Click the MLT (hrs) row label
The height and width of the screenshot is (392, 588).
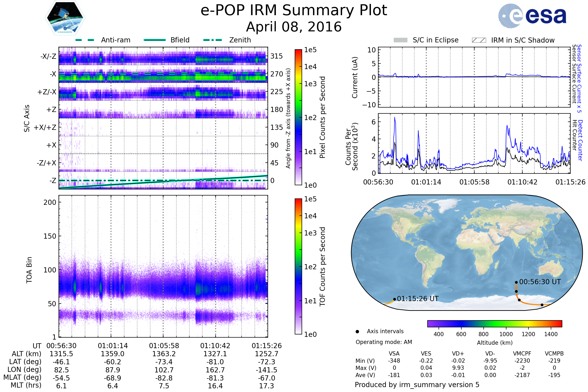pyautogui.click(x=26, y=385)
